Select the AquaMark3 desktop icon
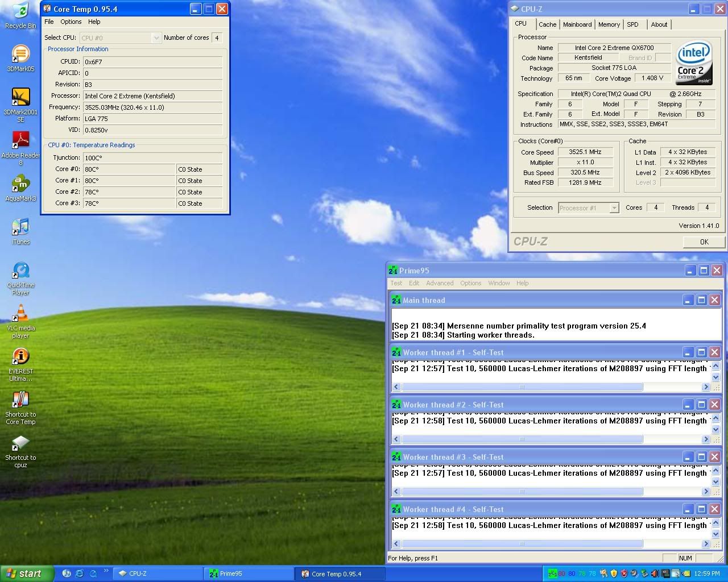The width and height of the screenshot is (728, 582). pos(20,188)
